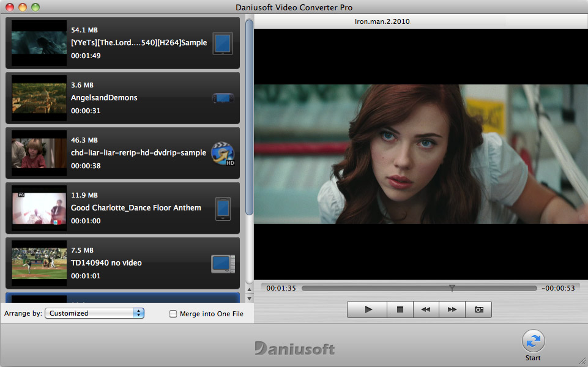Click the '46.3 MB' file size text

pyautogui.click(x=84, y=140)
